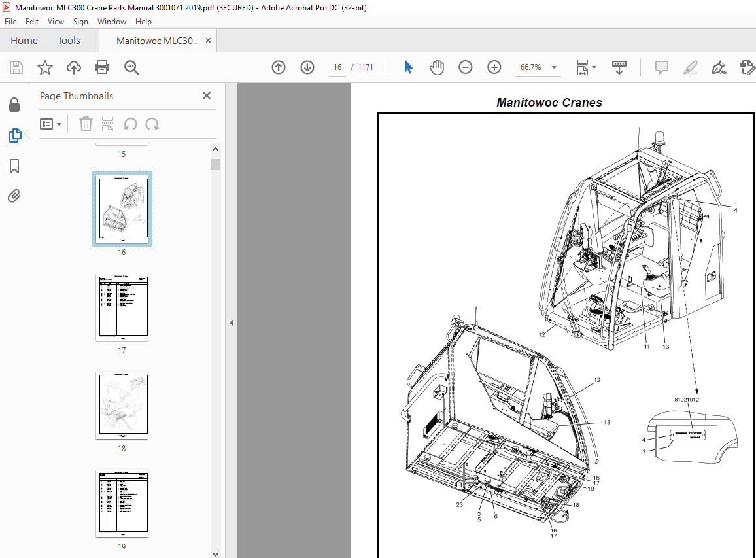Click part number 81021912 in diagram
Screen dimensions: 756x558
click(x=687, y=399)
